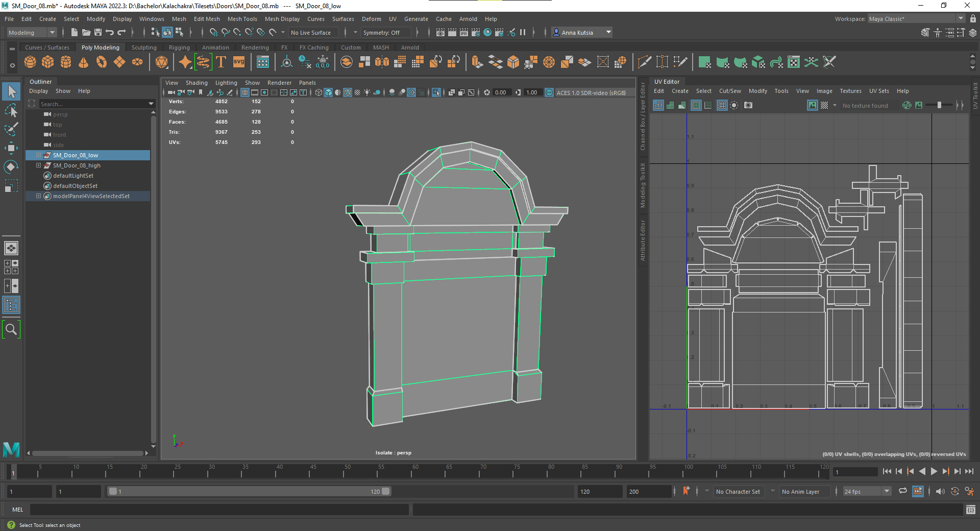
Task: Open the Modeling menu set dropdown
Action: point(32,32)
